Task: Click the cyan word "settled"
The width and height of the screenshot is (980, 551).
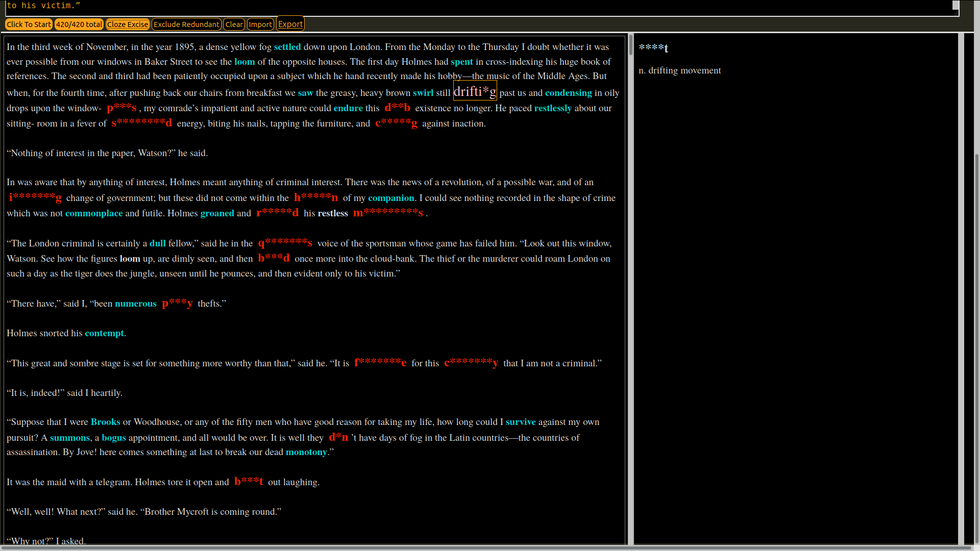Action: [x=287, y=47]
